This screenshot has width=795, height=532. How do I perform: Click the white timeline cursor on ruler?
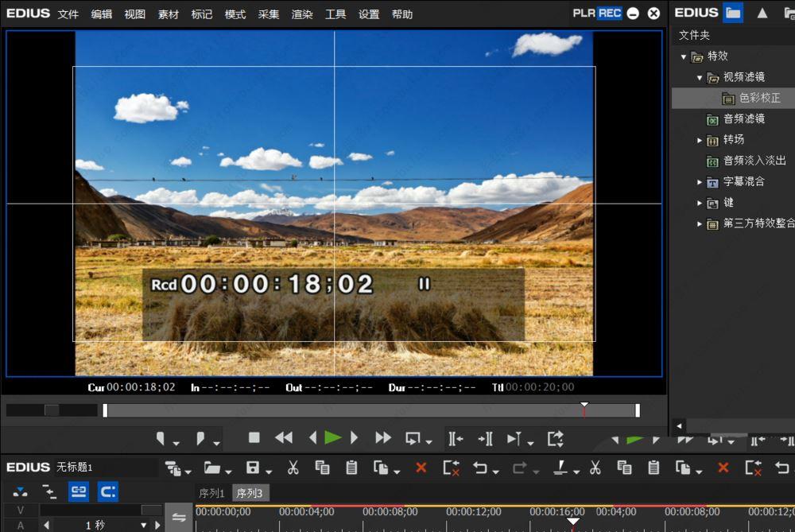(573, 522)
